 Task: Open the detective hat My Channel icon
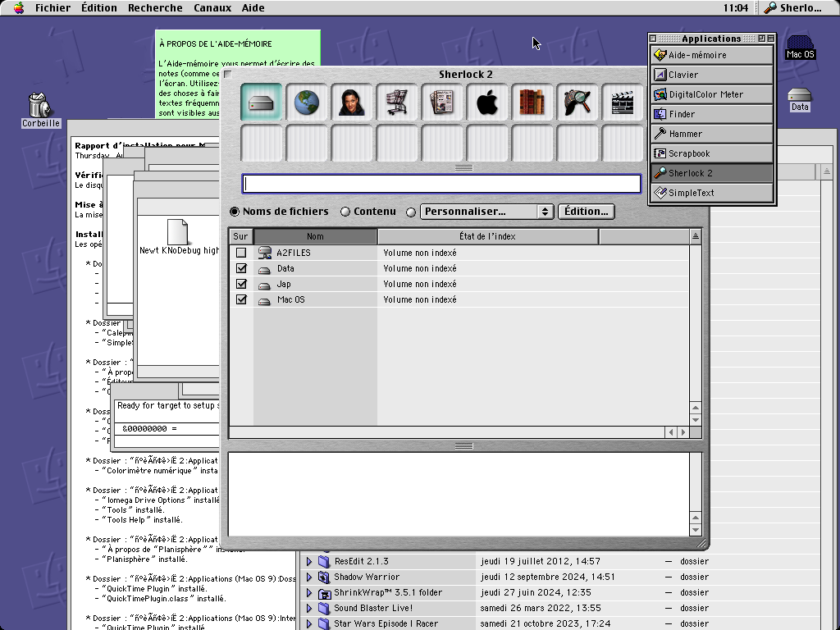coord(577,102)
